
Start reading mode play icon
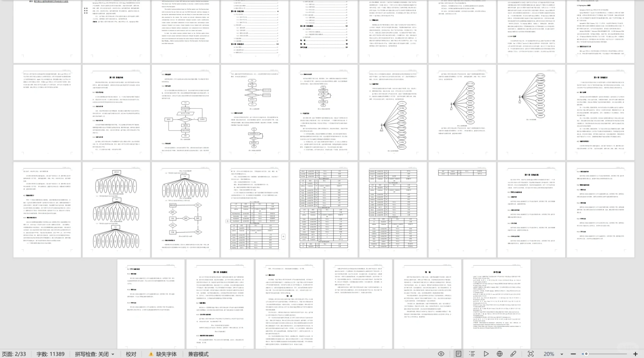tap(486, 354)
